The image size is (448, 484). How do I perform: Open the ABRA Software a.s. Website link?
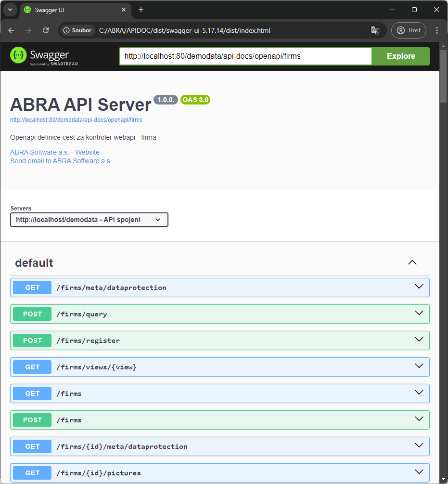pyautogui.click(x=55, y=152)
